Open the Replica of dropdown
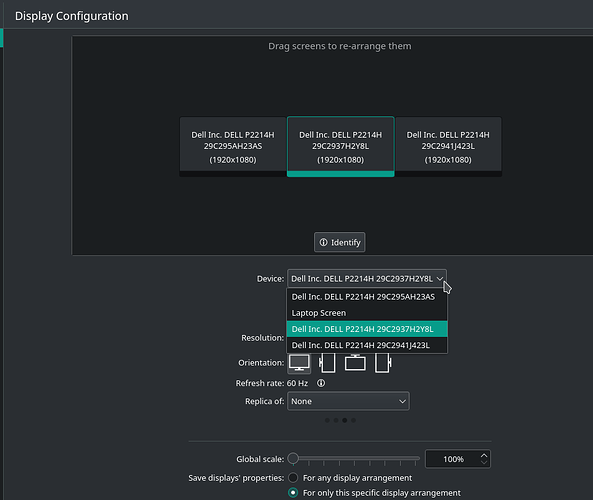Screen dimensions: 593x500 [348, 401]
